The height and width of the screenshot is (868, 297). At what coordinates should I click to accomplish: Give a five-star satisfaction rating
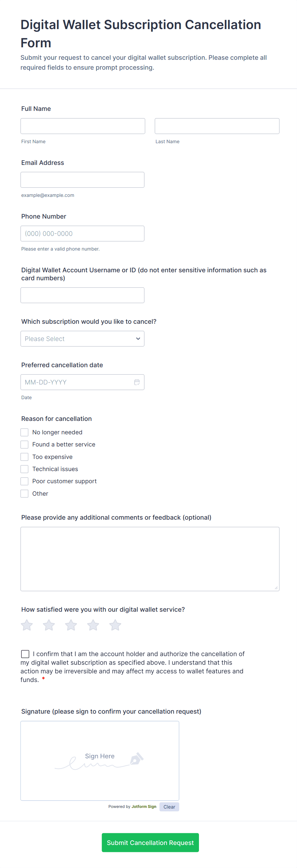pos(115,625)
